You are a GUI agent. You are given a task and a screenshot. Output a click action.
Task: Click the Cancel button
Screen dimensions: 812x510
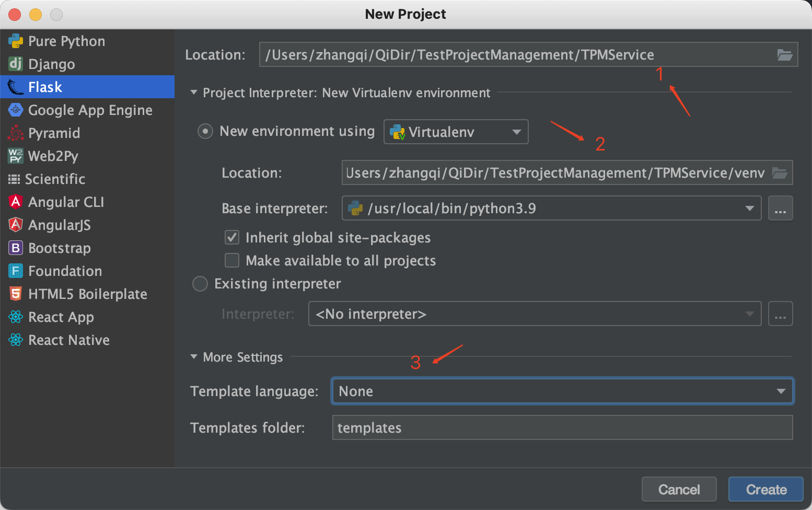pos(679,489)
